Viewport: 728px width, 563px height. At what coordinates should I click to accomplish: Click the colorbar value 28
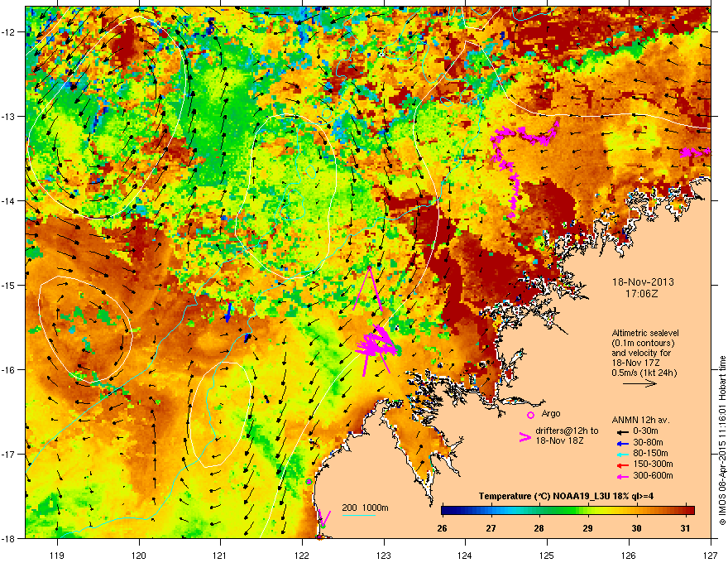pyautogui.click(x=539, y=528)
